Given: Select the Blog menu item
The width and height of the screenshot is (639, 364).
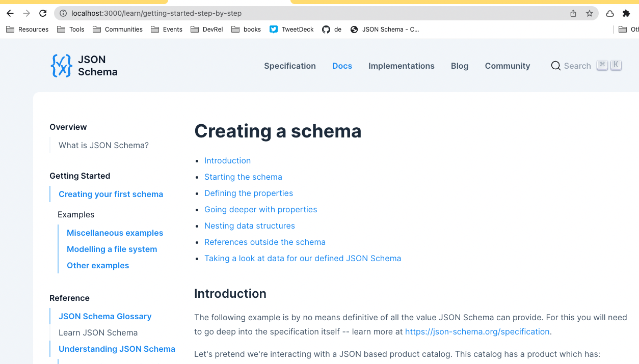Looking at the screenshot, I should point(459,66).
